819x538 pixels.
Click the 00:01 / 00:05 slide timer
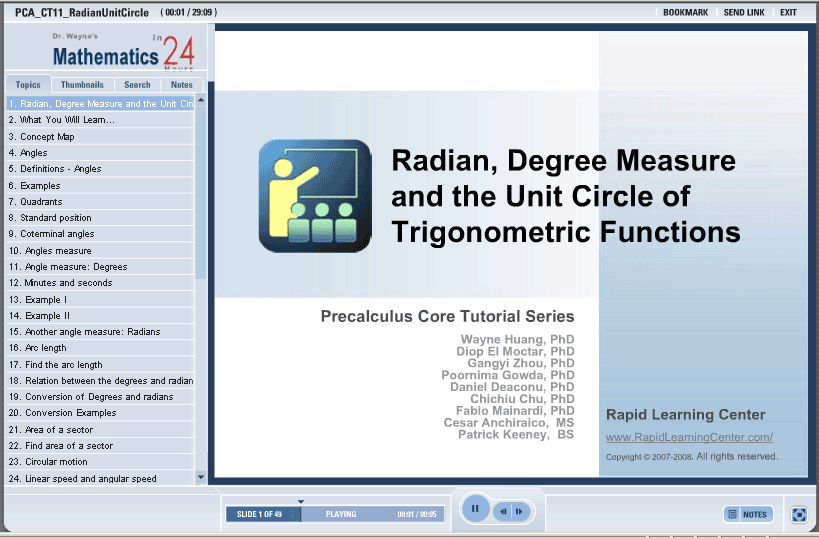(417, 514)
